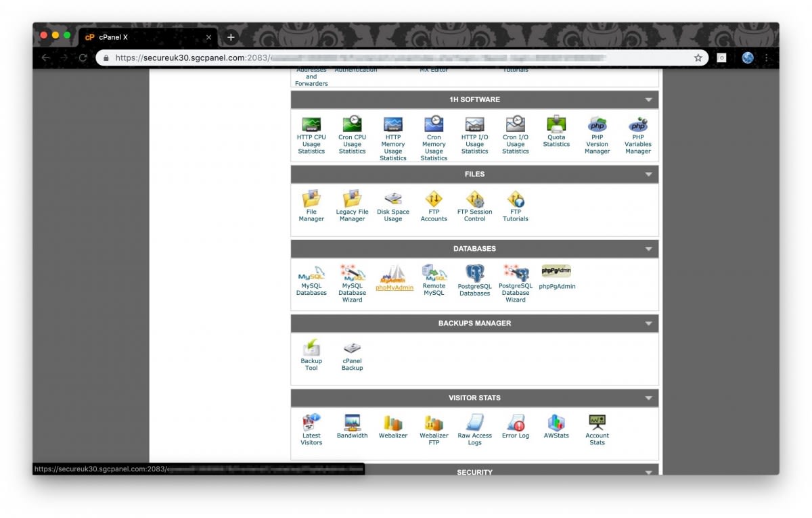View the Error Log icon
Image resolution: width=812 pixels, height=518 pixels.
click(x=516, y=423)
